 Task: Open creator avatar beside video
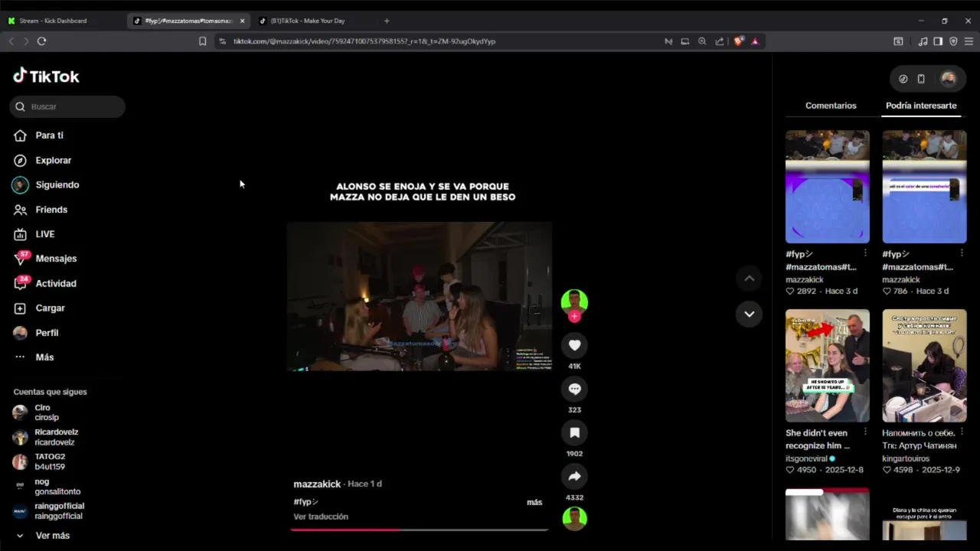(x=574, y=302)
